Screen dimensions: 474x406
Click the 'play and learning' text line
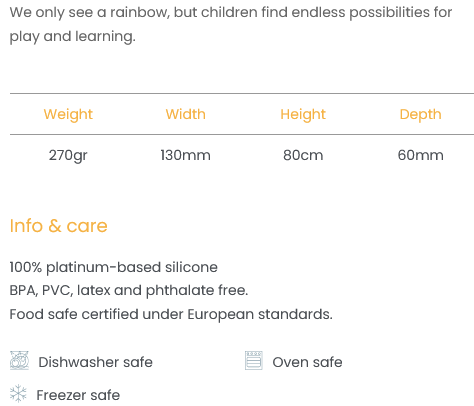tap(73, 37)
